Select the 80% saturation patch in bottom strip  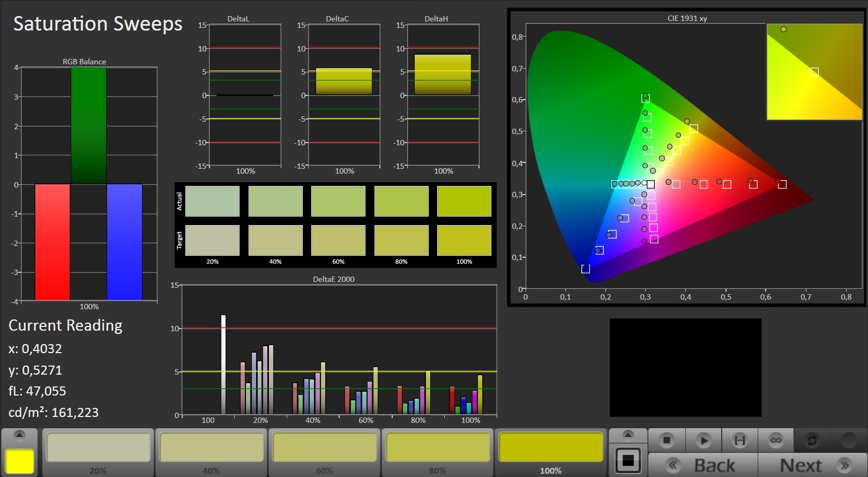click(x=438, y=448)
